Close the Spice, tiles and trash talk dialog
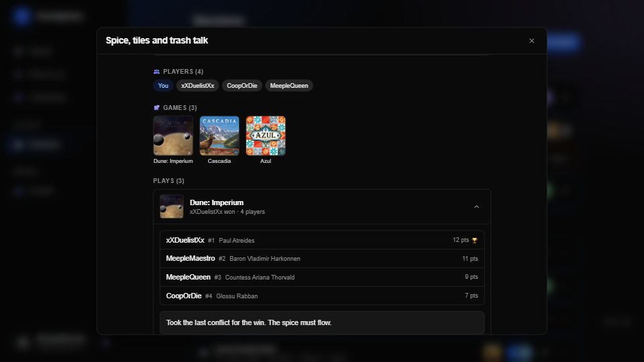Screen dimensions: 644x362 click(531, 41)
